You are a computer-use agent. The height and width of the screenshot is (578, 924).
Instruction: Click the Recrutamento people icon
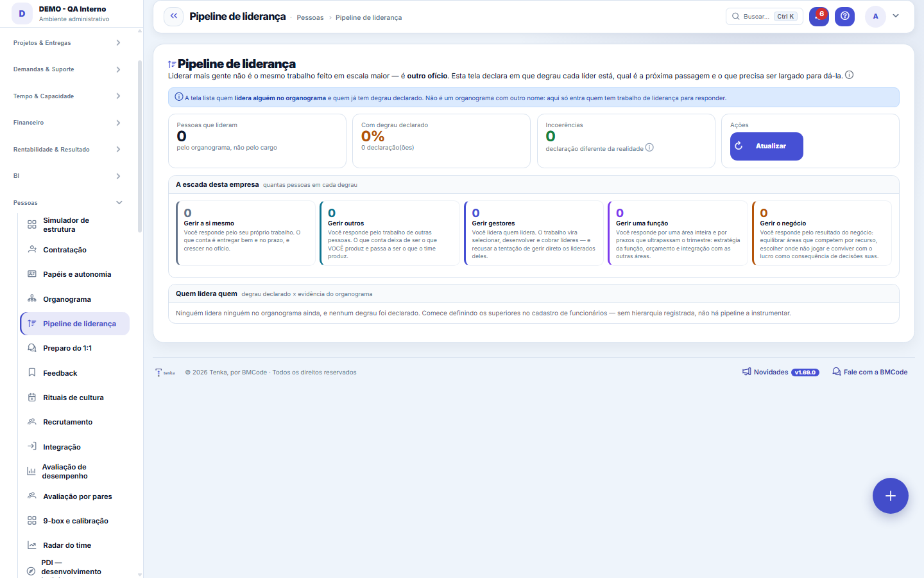pos(32,422)
